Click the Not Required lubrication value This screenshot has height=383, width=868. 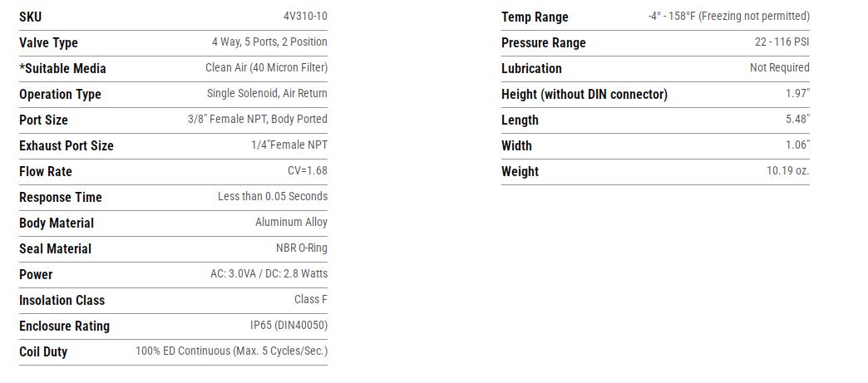click(x=779, y=68)
